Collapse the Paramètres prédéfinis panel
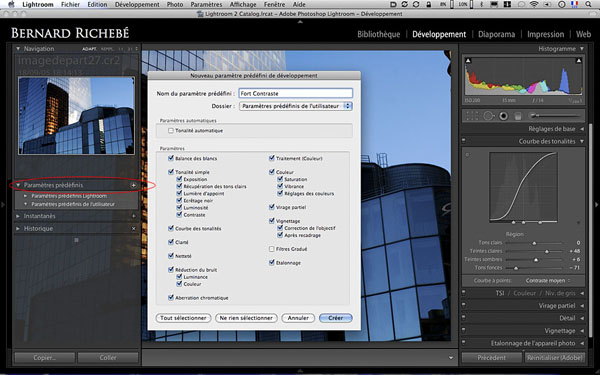This screenshot has height=375, width=600. point(18,185)
